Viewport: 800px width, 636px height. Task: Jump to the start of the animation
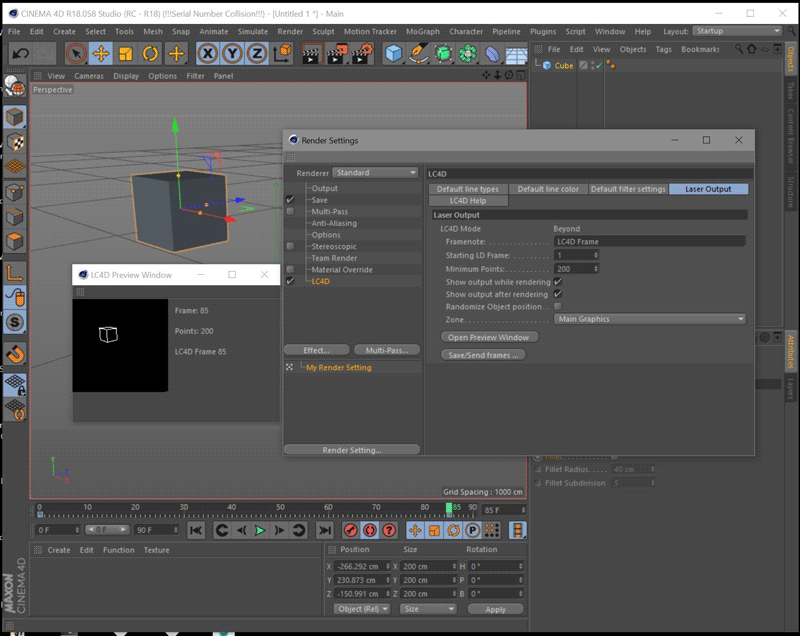[x=195, y=530]
